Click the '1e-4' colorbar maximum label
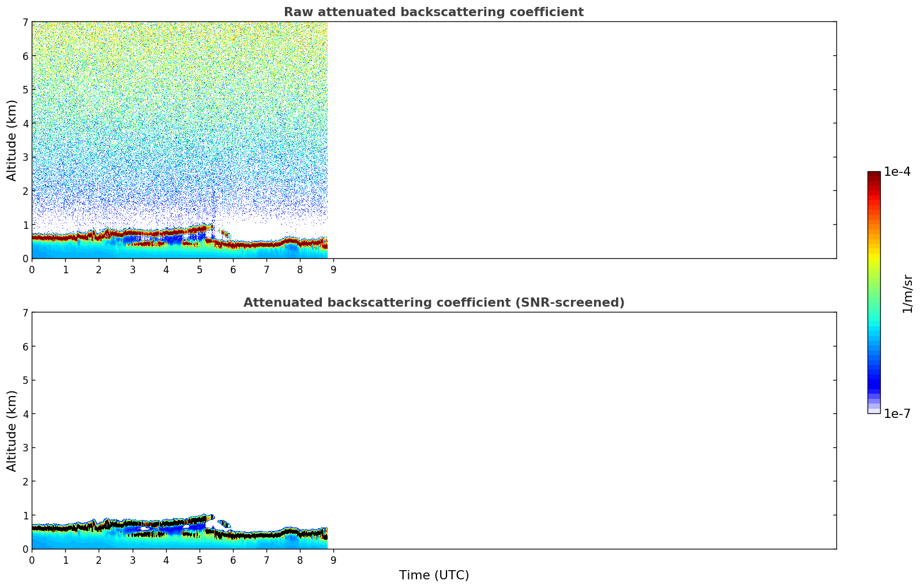Screen dimensions: 920x588 [897, 172]
